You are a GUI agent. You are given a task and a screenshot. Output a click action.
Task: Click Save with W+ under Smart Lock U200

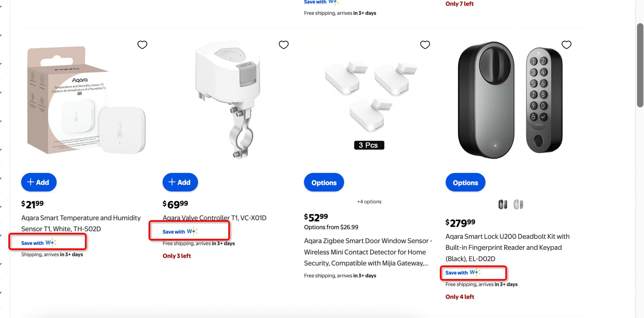[463, 272]
